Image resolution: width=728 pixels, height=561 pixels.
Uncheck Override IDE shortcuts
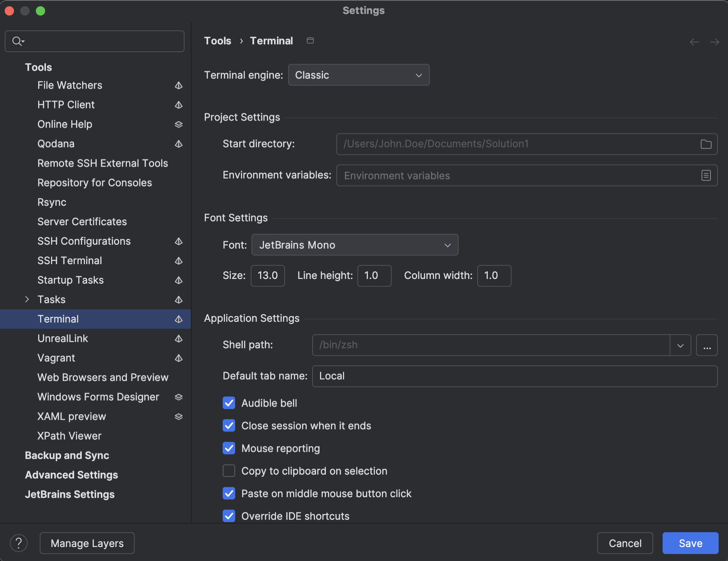(x=229, y=516)
